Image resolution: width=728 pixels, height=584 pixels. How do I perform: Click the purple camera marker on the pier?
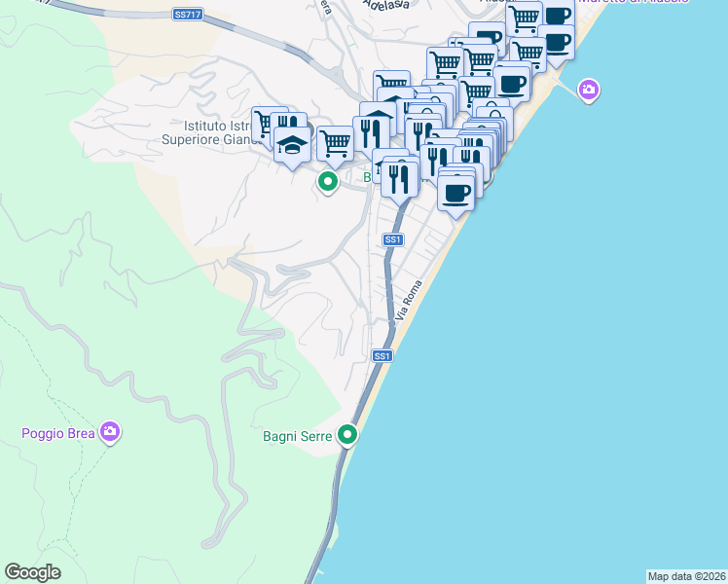click(x=589, y=91)
